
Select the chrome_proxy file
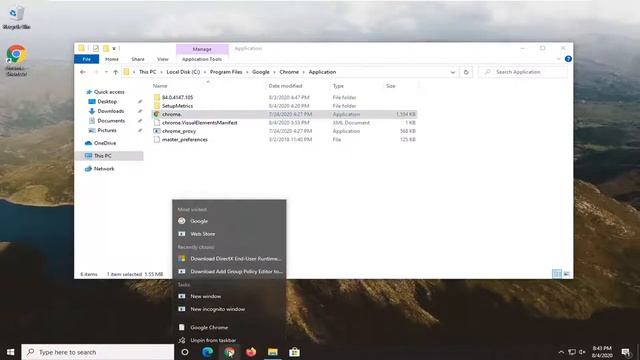pyautogui.click(x=179, y=131)
